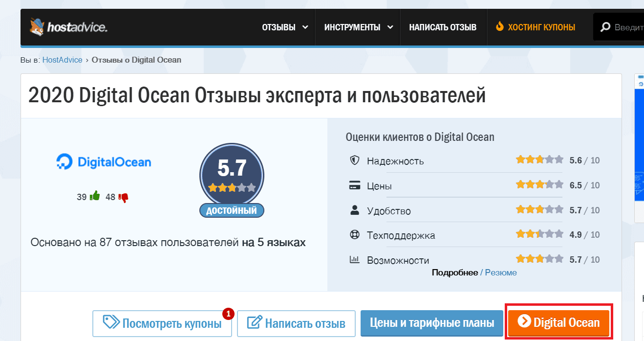Image resolution: width=644 pixels, height=341 pixels.
Task: Click the Цены star rating
Action: pos(539,184)
